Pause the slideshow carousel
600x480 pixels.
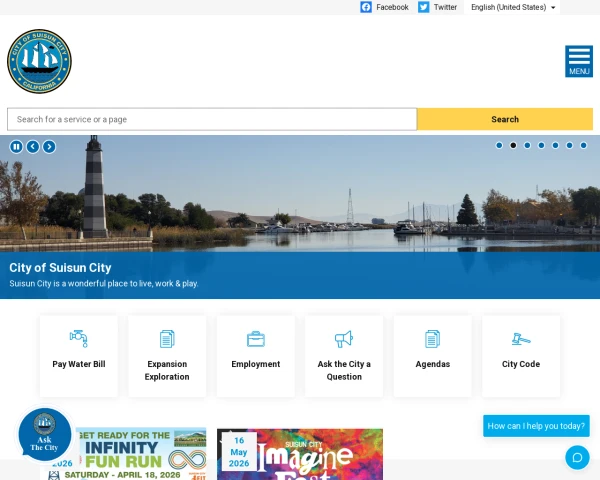pyautogui.click(x=16, y=147)
